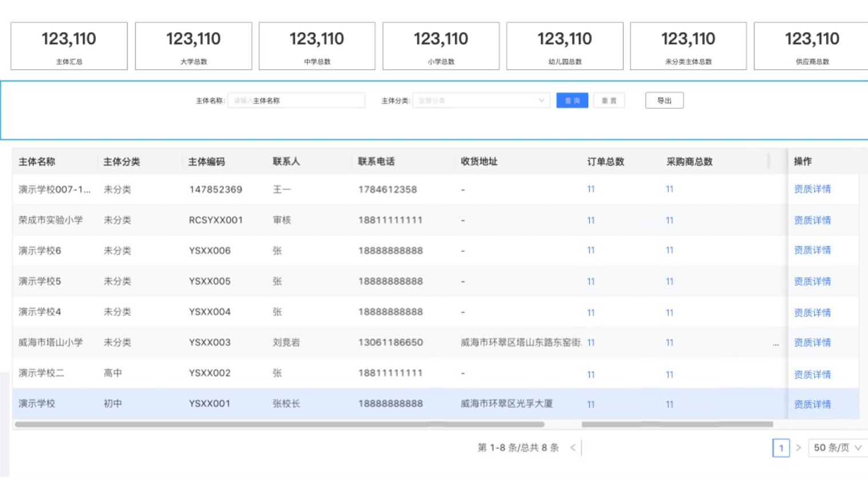The height and width of the screenshot is (481, 868).
Task: Select the 主体汇总 statistic card
Action: (69, 46)
